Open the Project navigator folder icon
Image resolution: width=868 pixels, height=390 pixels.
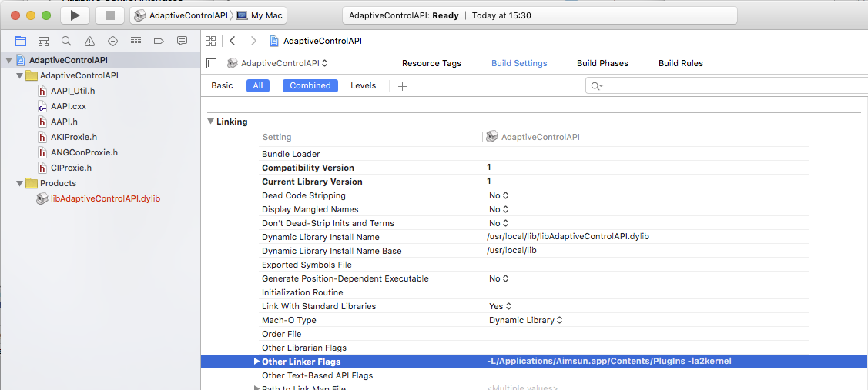pyautogui.click(x=20, y=41)
